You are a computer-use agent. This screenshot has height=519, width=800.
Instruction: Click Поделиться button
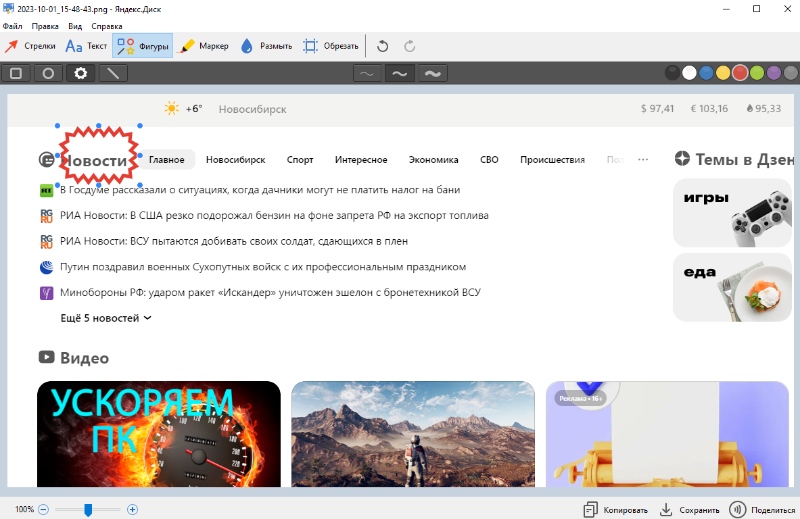pyautogui.click(x=763, y=510)
